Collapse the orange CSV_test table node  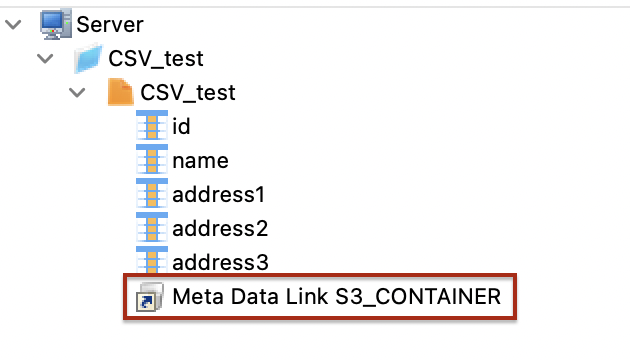click(x=77, y=93)
